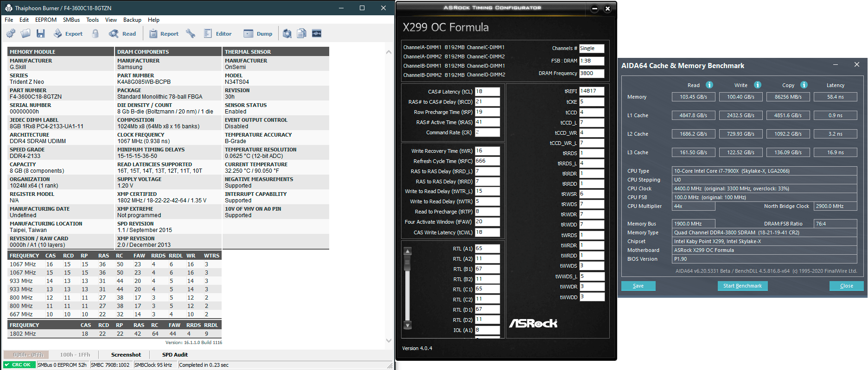Image resolution: width=868 pixels, height=370 pixels.
Task: Click the FSB : DRAM field
Action: tap(592, 61)
